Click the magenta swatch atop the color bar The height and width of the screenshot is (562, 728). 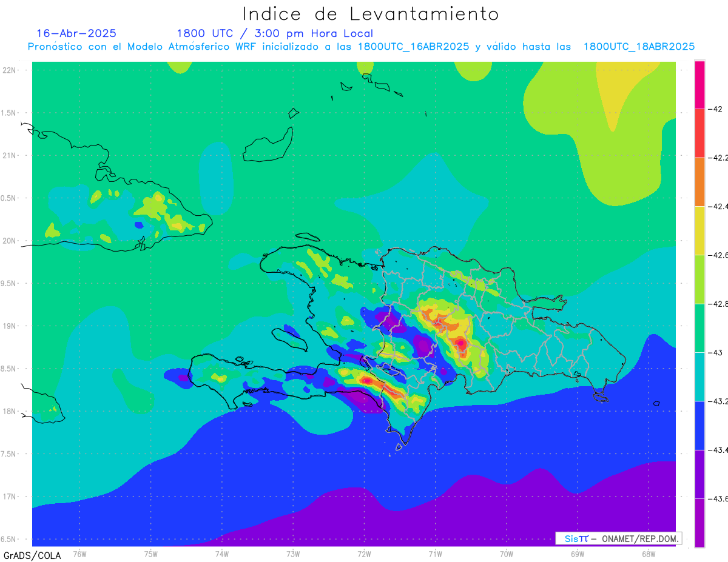[x=699, y=85]
